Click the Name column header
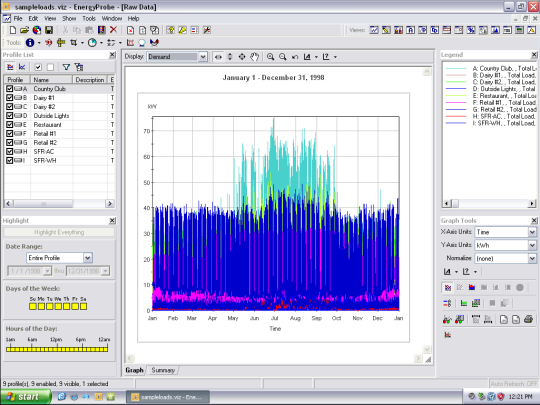The height and width of the screenshot is (405, 540). (51, 80)
